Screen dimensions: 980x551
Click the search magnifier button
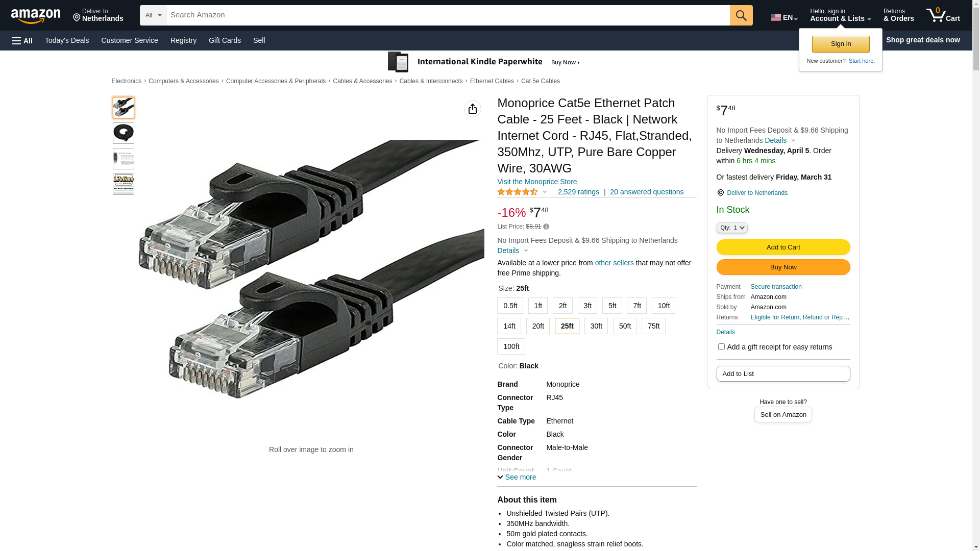[741, 15]
